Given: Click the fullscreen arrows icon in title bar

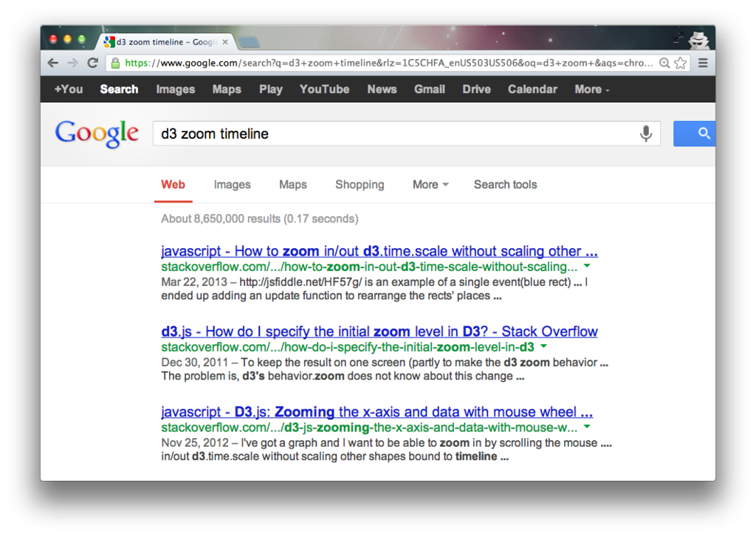Looking at the screenshot, I should (678, 38).
